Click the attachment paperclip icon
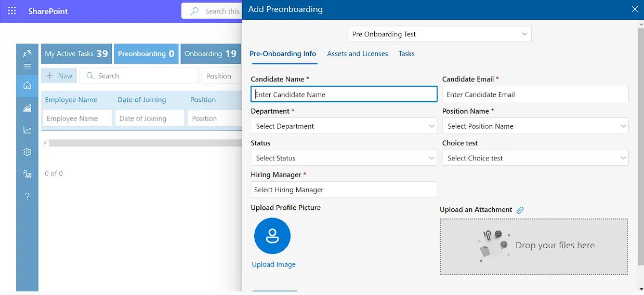Screen dimensions: 644x295 click(x=520, y=210)
